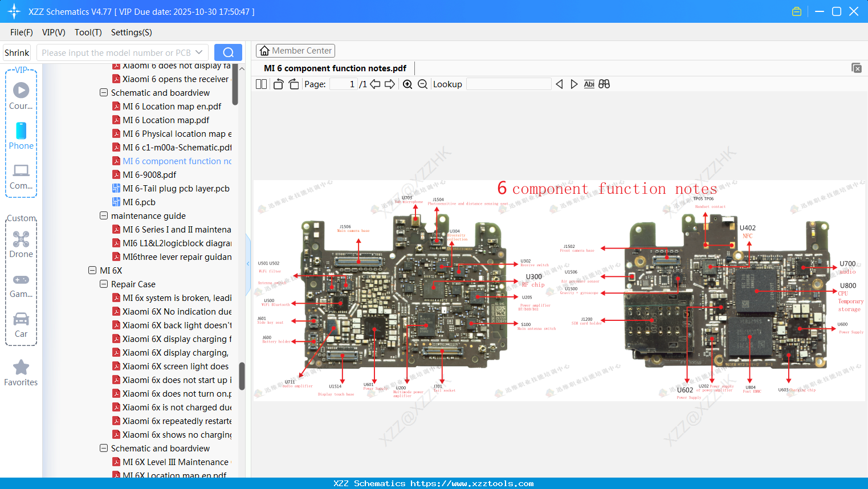Image resolution: width=868 pixels, height=489 pixels.
Task: Click the home icon in Member Center
Action: [x=264, y=51]
